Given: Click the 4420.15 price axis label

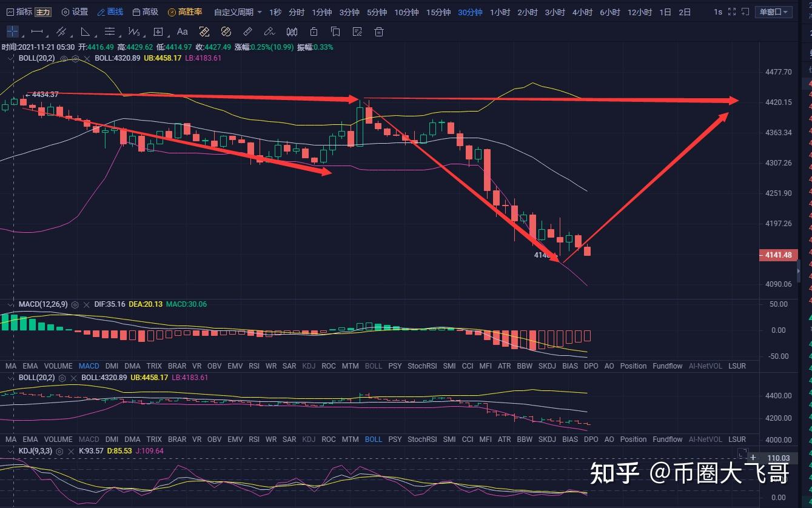Looking at the screenshot, I should click(779, 102).
